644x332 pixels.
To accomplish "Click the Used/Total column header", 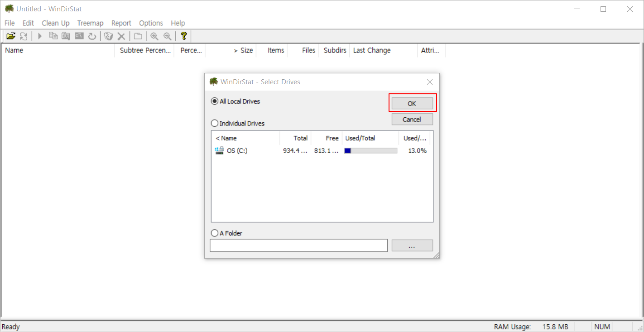I will tap(370, 138).
